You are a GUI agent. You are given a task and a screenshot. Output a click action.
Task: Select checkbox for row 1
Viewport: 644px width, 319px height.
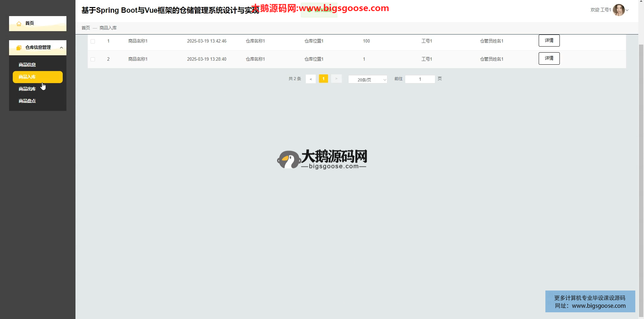click(93, 41)
